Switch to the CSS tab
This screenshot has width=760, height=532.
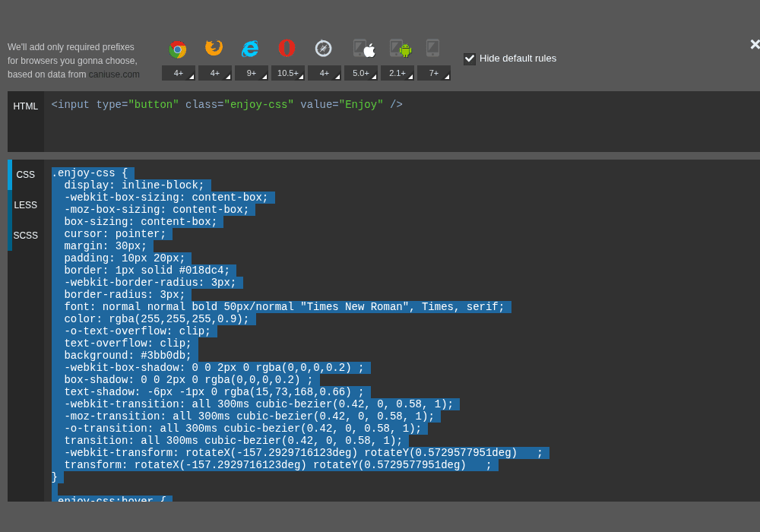point(26,175)
